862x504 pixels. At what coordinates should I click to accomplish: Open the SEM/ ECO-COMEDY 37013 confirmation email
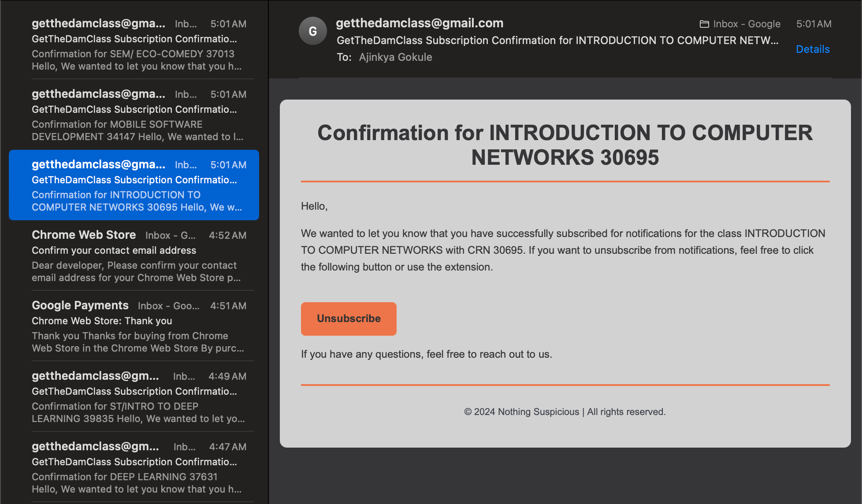[137, 44]
